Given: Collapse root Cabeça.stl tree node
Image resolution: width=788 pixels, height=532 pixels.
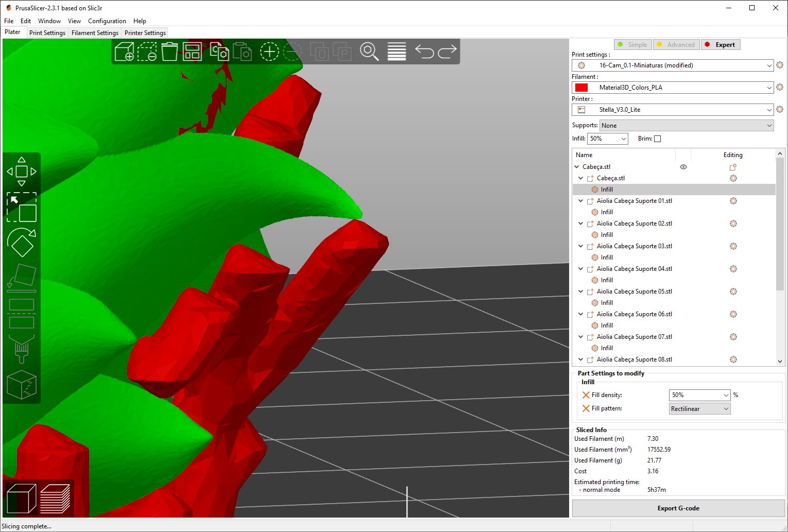Looking at the screenshot, I should [x=577, y=167].
